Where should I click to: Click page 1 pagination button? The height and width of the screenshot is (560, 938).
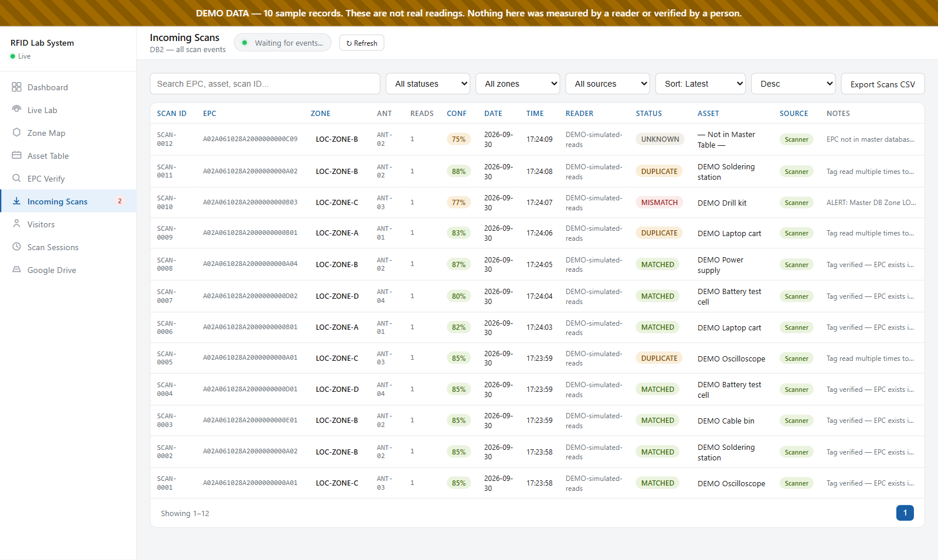click(905, 513)
